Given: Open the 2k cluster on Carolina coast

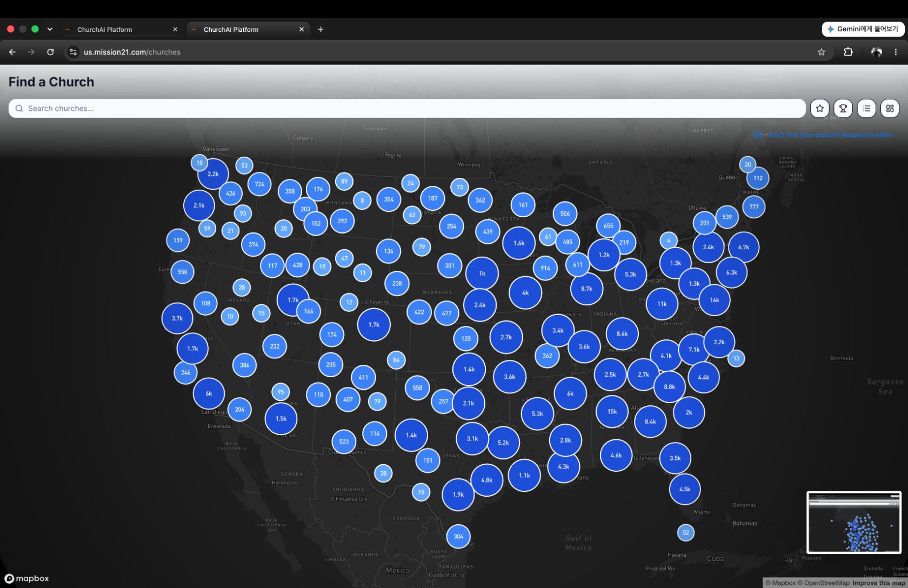Looking at the screenshot, I should (x=689, y=412).
